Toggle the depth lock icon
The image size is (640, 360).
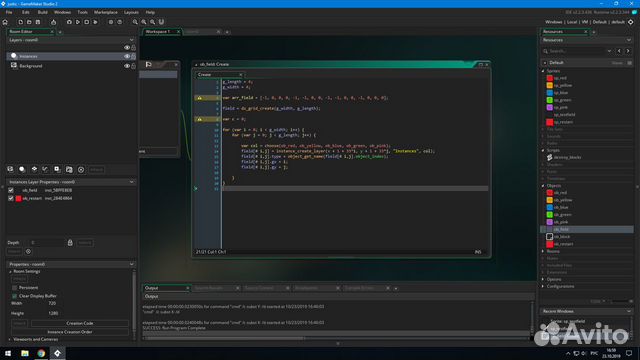pos(70,242)
